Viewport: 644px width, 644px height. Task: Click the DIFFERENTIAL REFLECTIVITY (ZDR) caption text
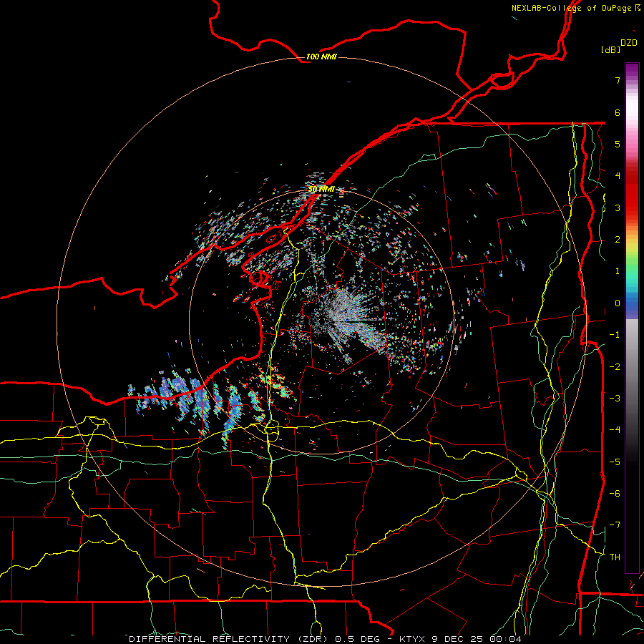[230, 639]
